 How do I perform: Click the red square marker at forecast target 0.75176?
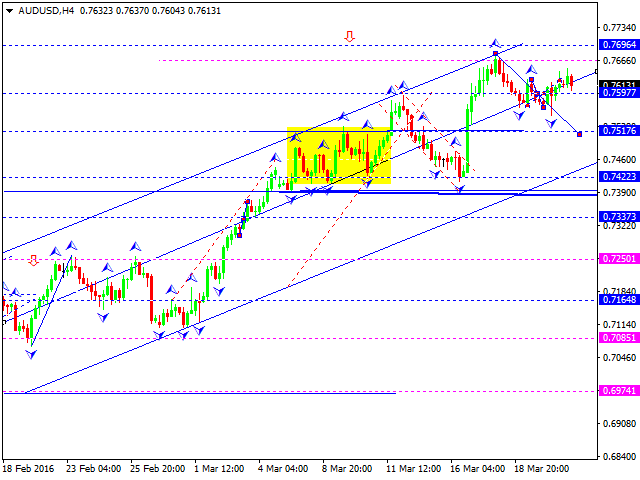579,134
